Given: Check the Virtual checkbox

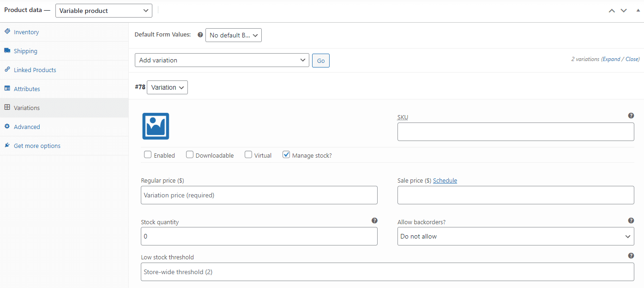Looking at the screenshot, I should point(248,154).
